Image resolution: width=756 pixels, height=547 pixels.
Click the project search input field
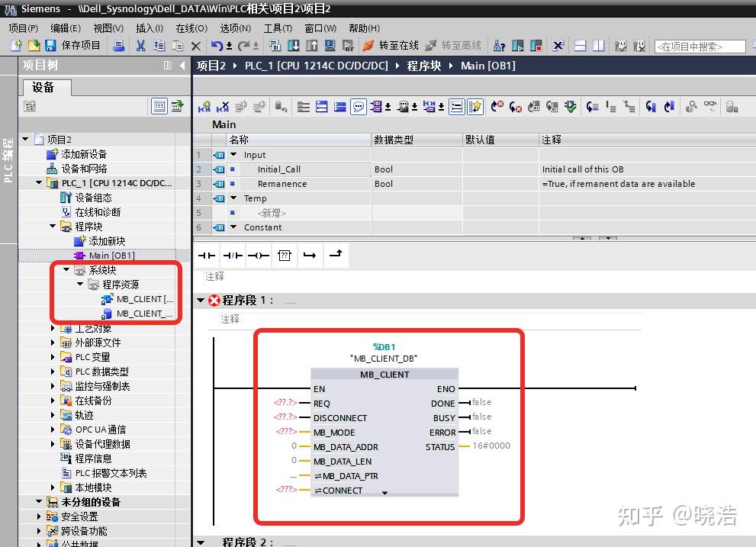[x=700, y=47]
